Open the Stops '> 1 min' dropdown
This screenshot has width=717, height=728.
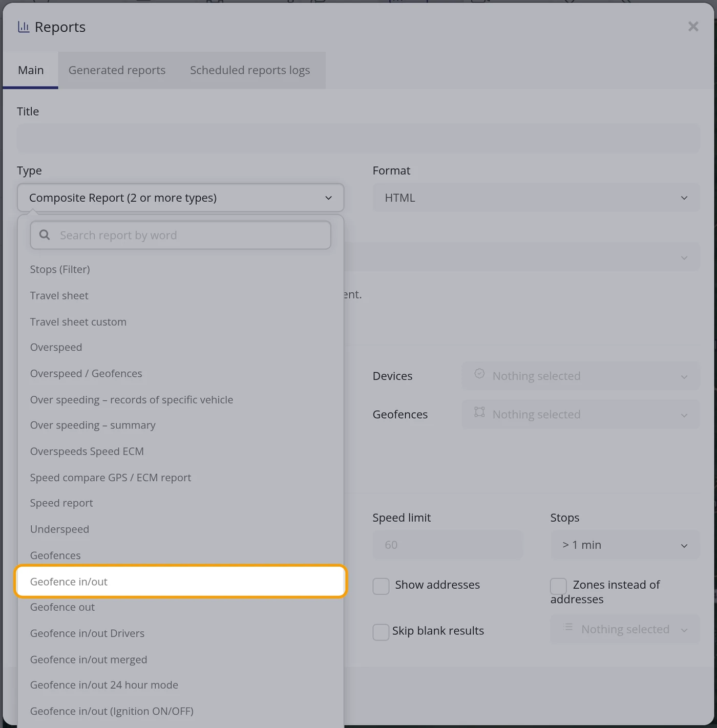pyautogui.click(x=625, y=545)
